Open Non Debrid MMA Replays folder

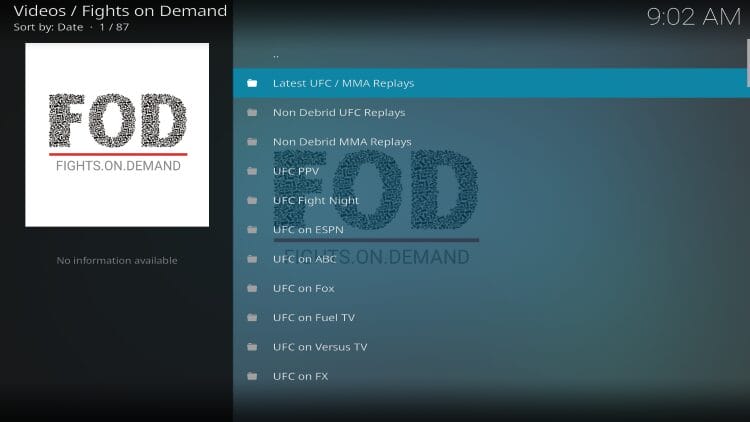click(491, 142)
